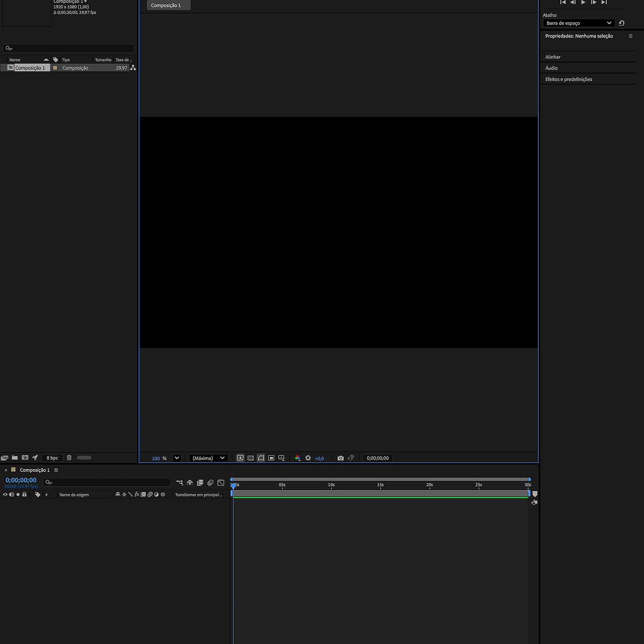The image size is (644, 644).
Task: Toggle mask and shape path visibility
Action: (261, 458)
